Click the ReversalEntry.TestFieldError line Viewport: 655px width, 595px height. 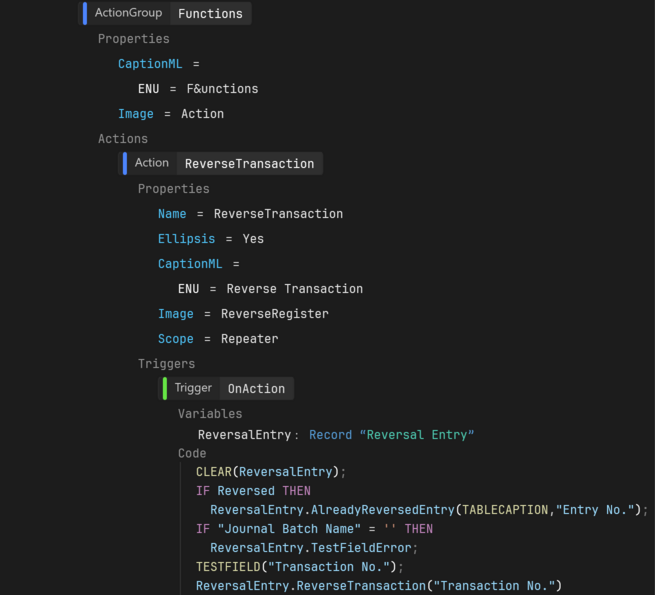pyautogui.click(x=314, y=548)
